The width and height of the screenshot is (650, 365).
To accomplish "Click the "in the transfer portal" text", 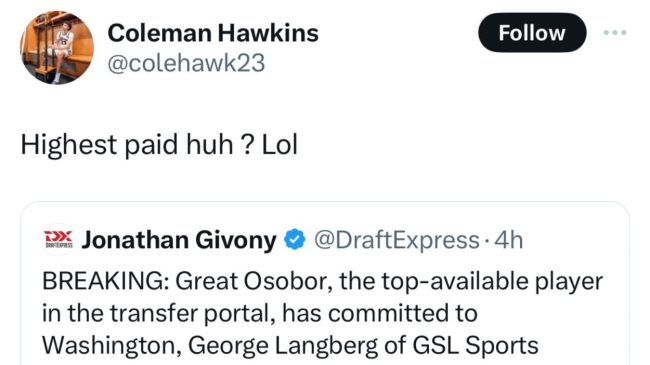I will pyautogui.click(x=160, y=313).
